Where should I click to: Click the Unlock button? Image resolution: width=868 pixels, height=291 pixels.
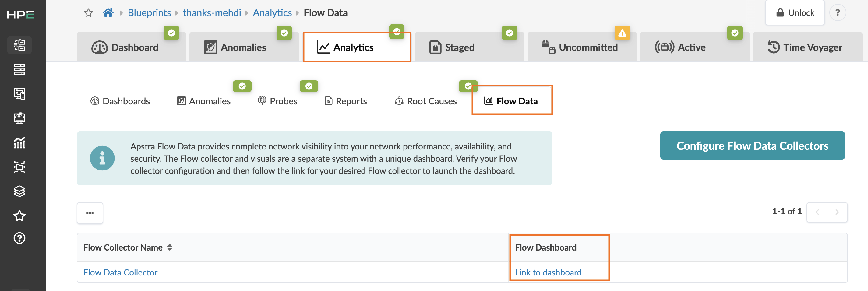point(795,13)
